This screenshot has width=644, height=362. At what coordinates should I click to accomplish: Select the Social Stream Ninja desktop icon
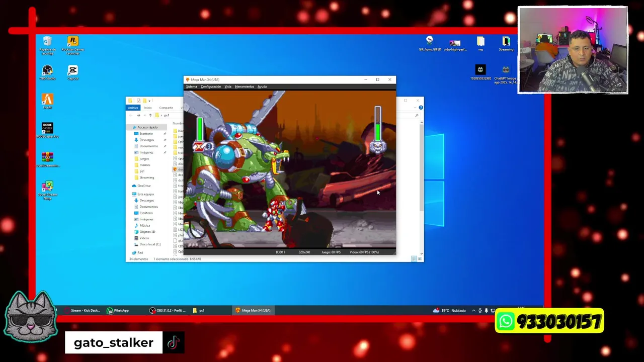pos(47,191)
